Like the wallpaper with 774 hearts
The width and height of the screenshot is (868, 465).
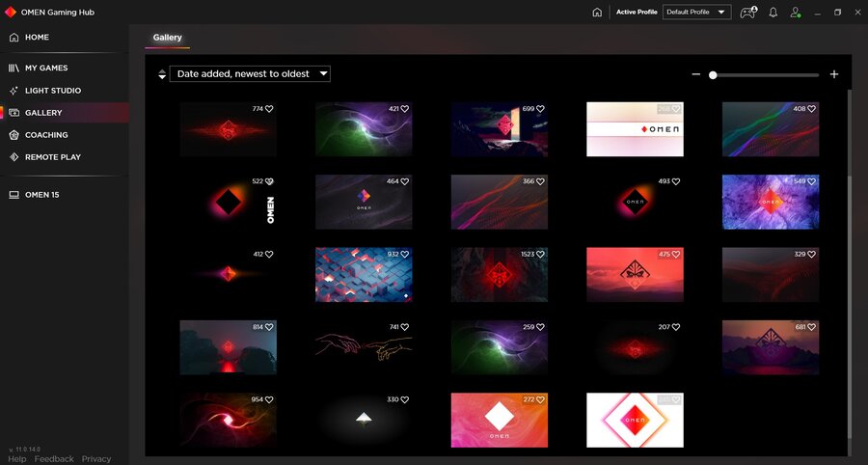(269, 109)
